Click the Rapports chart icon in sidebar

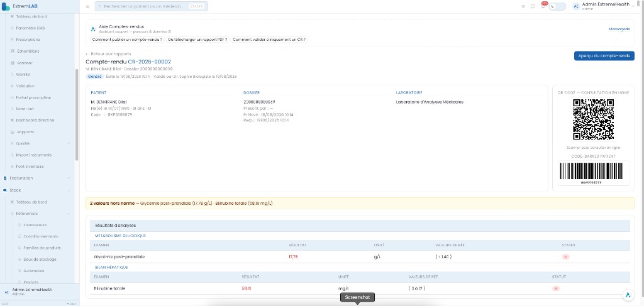click(13, 132)
